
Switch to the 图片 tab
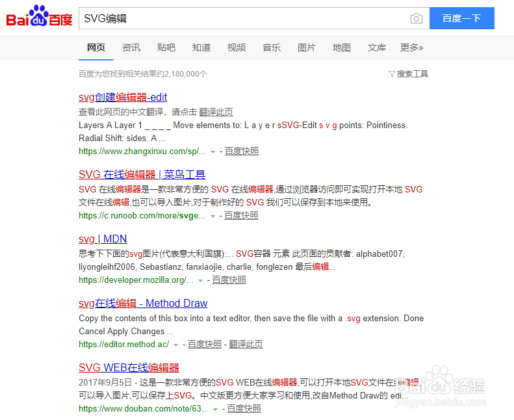307,48
